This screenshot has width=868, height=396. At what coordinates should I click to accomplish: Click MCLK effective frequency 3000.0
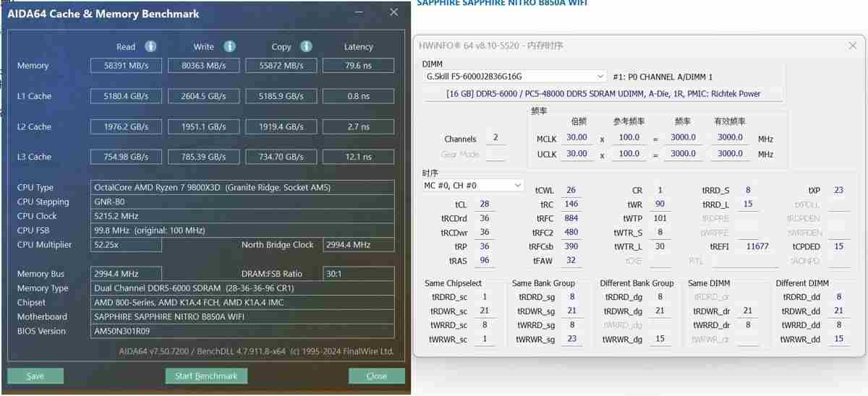pyautogui.click(x=730, y=137)
